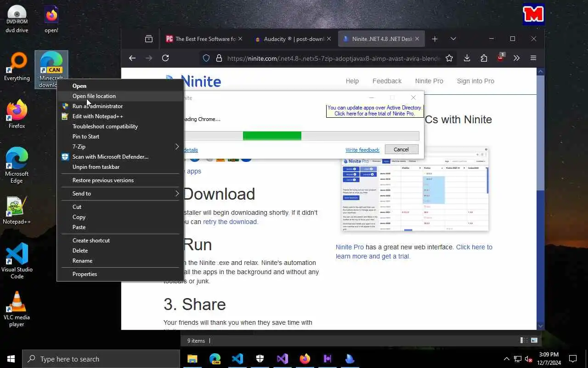Open Firefox tab overview (Firefox View) icon
This screenshot has width=588, height=368.
click(149, 39)
